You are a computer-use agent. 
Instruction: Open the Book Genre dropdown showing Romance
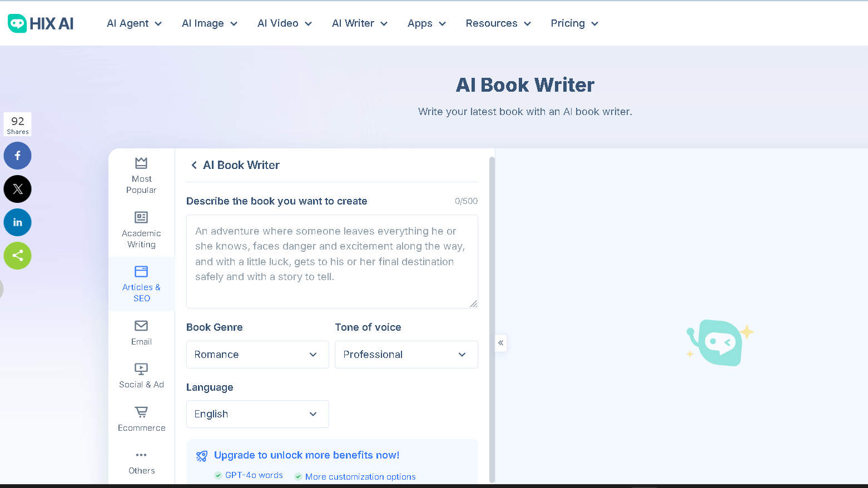[257, 354]
